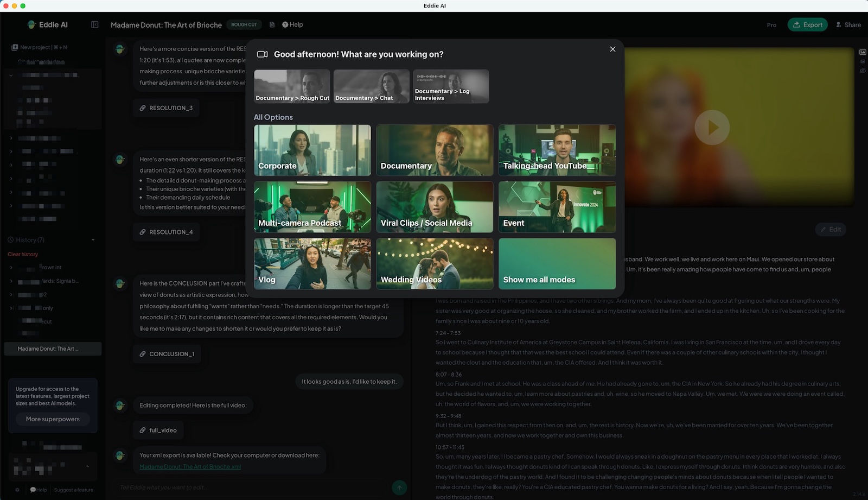Click transcript timestamp 10:57 - 11:45

coord(450,447)
